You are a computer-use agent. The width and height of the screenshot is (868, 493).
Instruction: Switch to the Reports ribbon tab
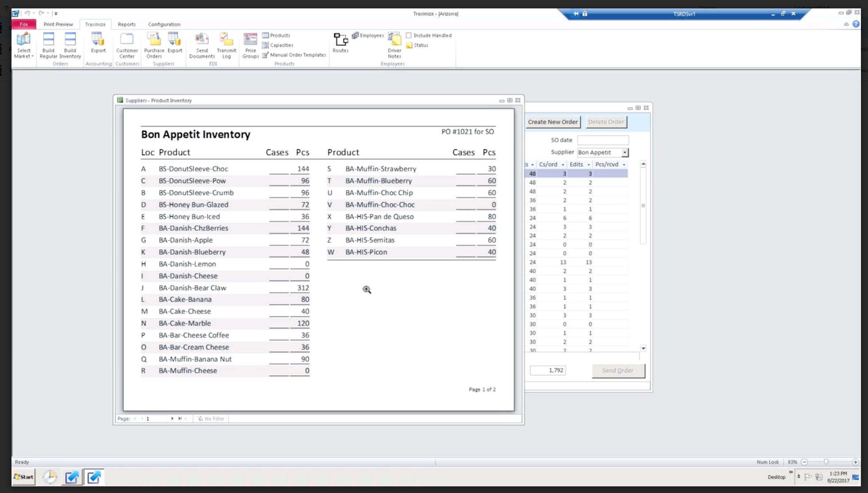click(x=127, y=24)
